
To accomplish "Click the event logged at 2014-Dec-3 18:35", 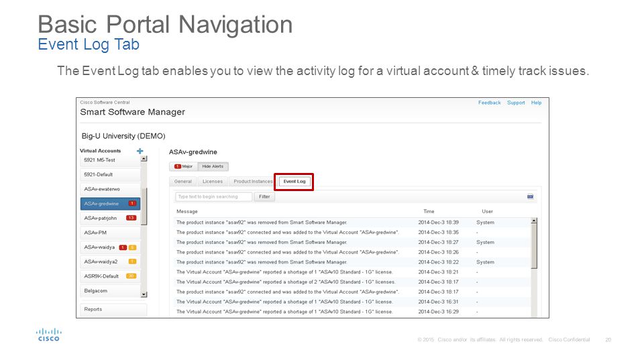I will (x=352, y=233).
